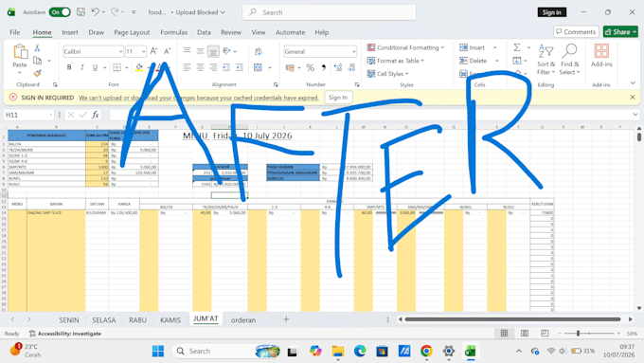The height and width of the screenshot is (363, 644).
Task: Open the Comments button
Action: point(576,31)
